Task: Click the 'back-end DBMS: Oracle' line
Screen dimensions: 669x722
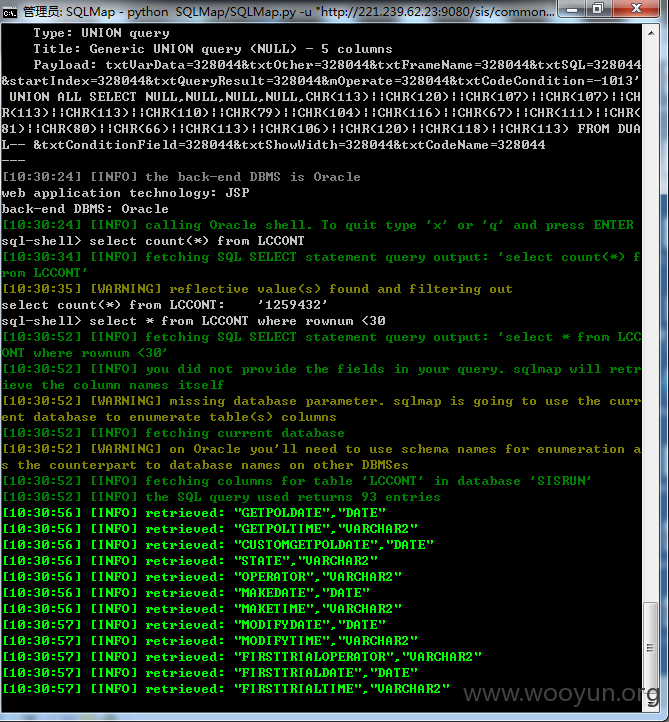Action: point(85,209)
